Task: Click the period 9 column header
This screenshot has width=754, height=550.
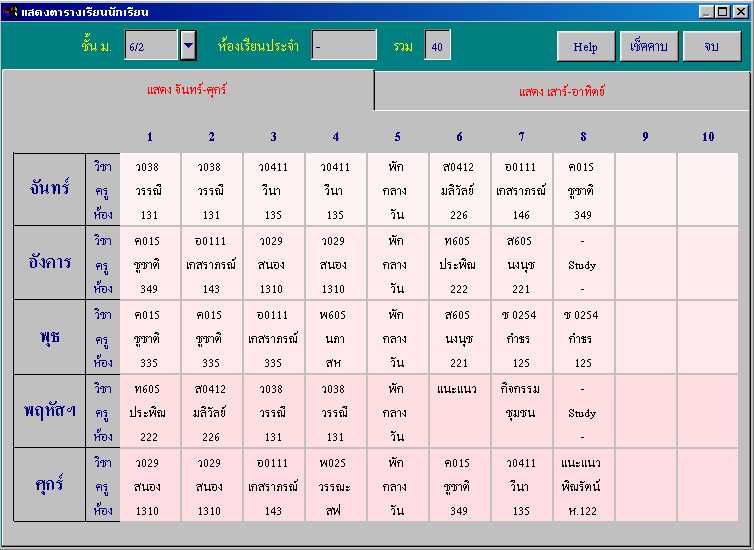Action: click(x=645, y=137)
